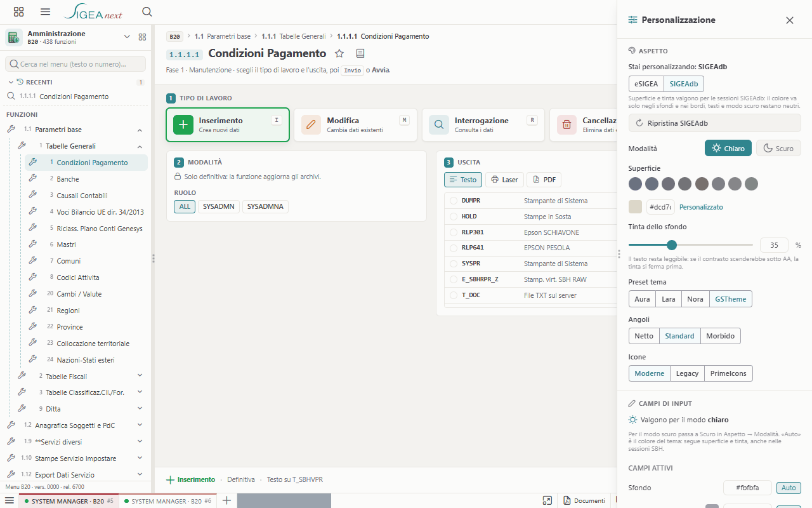Open Documenti in the bottom status bar

pyautogui.click(x=584, y=500)
